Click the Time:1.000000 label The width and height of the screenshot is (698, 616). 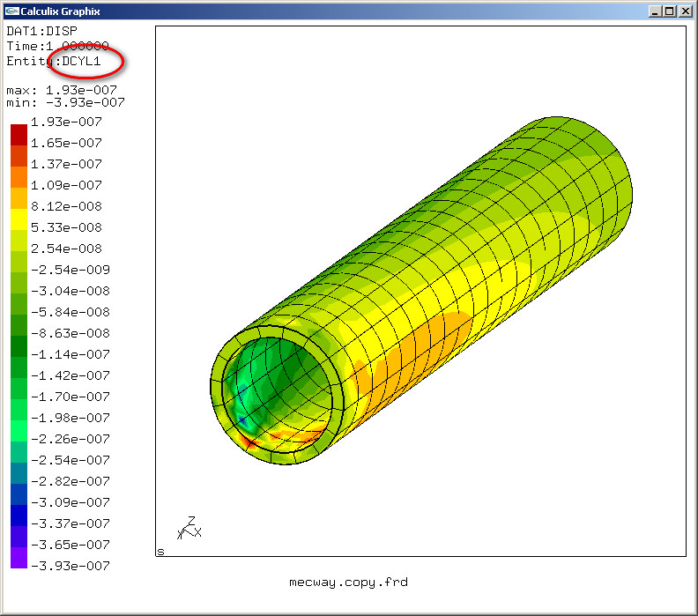pyautogui.click(x=57, y=47)
